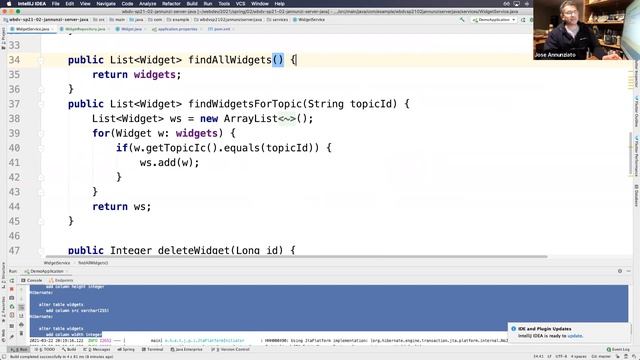Screen dimensions: 640x360
Task: Click the Git branch widget in status bar
Action: (601, 356)
